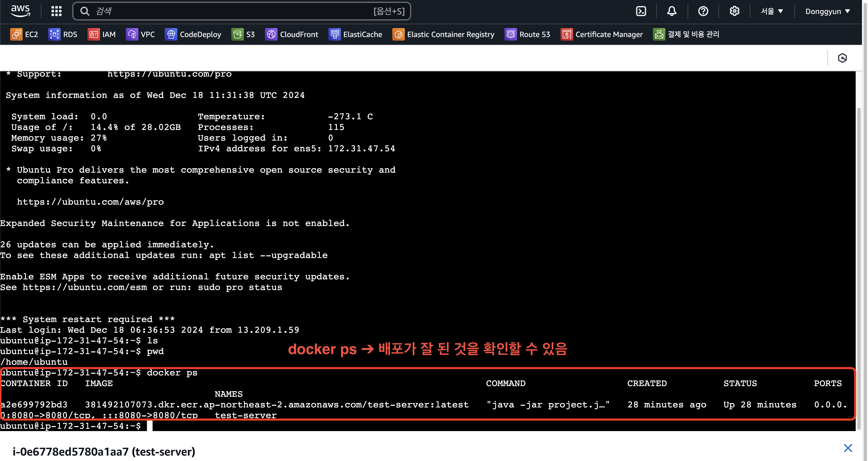Image resolution: width=868 pixels, height=461 pixels.
Task: Open the settings gear icon
Action: (734, 11)
